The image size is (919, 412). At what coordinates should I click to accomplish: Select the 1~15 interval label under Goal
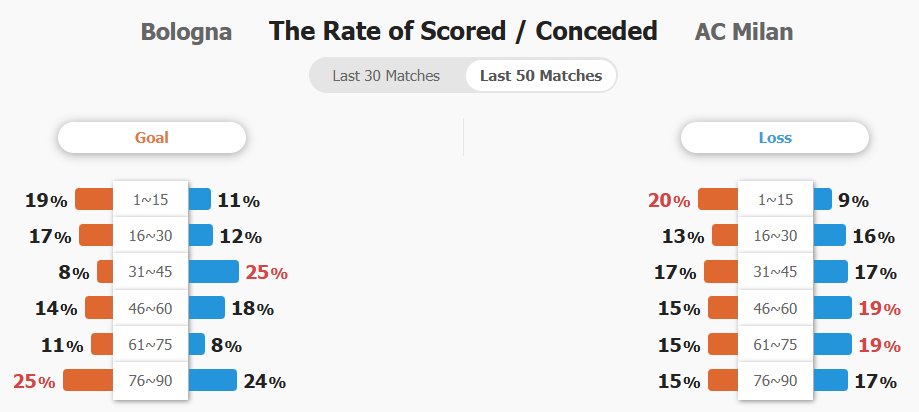pos(151,200)
